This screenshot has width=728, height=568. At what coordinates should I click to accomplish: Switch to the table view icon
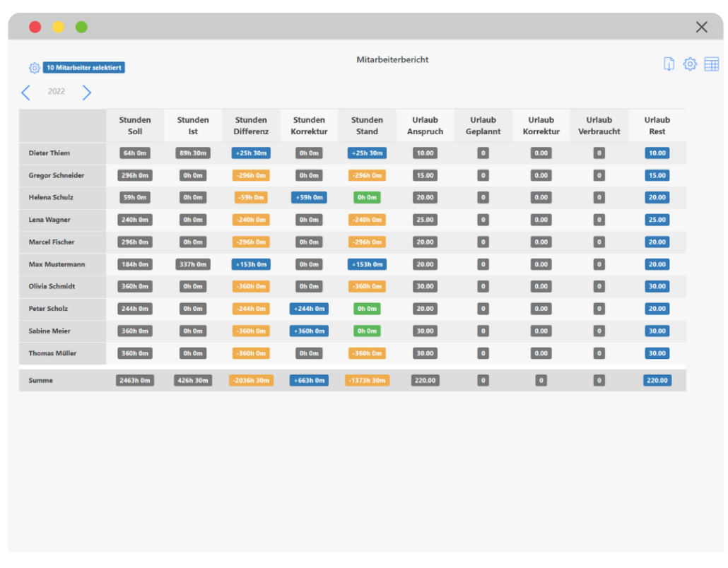(x=711, y=64)
